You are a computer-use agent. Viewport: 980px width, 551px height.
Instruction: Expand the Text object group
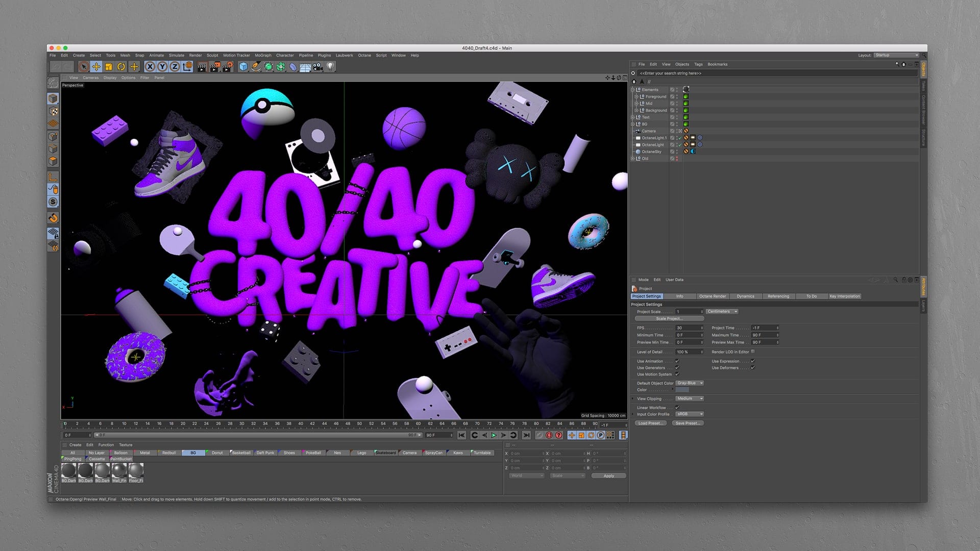(x=632, y=117)
